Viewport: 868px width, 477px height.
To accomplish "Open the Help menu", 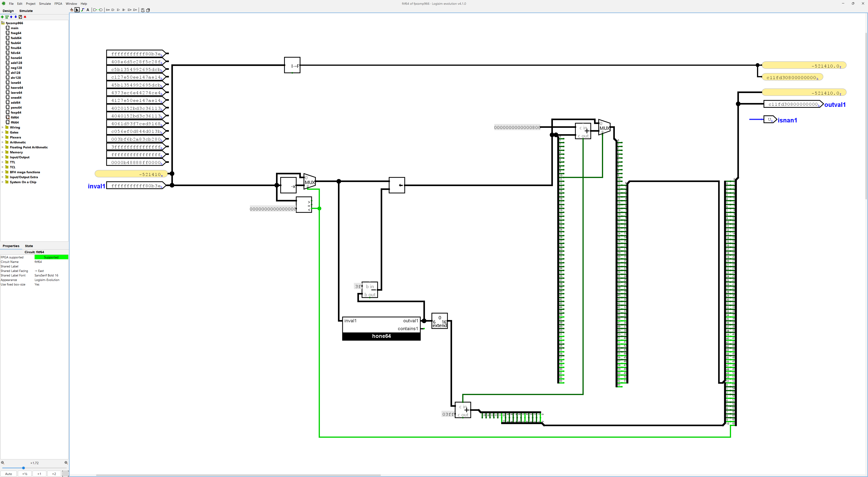I will pyautogui.click(x=84, y=4).
